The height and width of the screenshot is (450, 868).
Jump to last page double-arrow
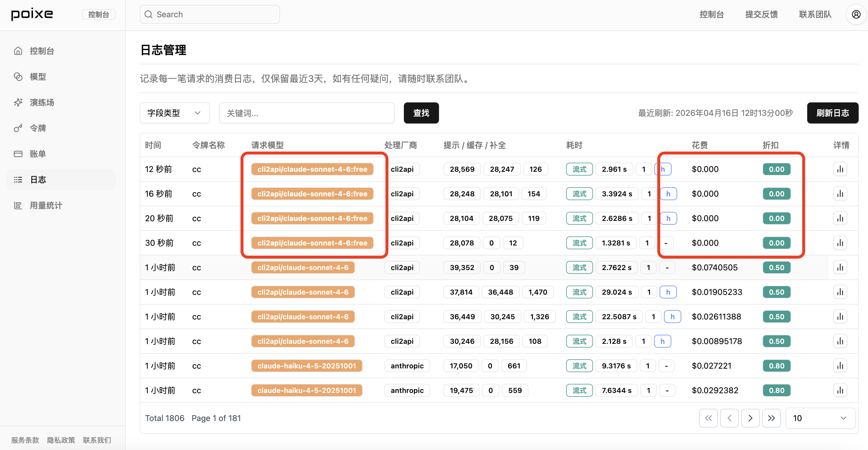coord(771,418)
